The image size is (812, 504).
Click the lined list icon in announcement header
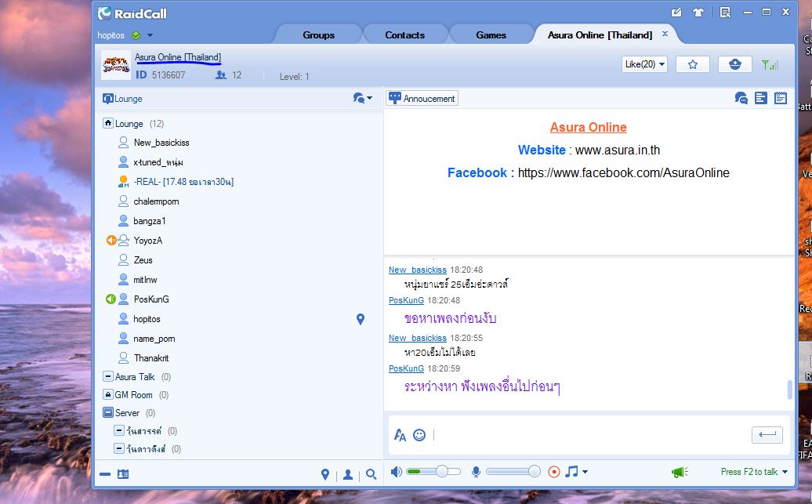tap(761, 98)
